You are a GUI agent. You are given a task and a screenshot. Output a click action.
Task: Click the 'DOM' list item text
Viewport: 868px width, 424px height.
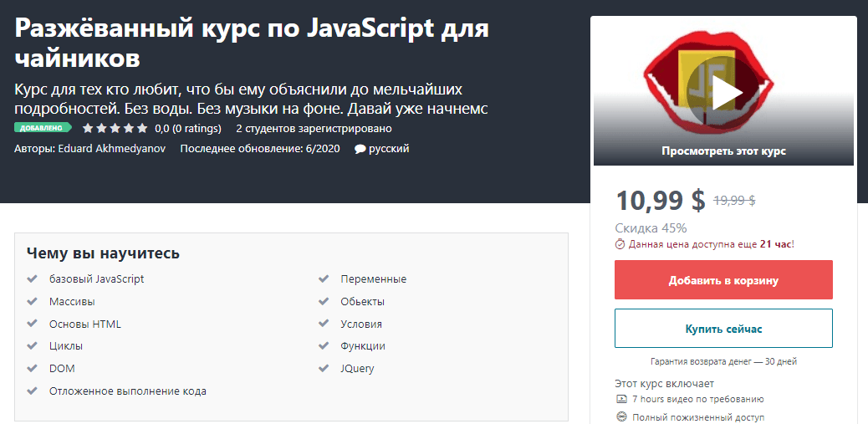tap(62, 368)
